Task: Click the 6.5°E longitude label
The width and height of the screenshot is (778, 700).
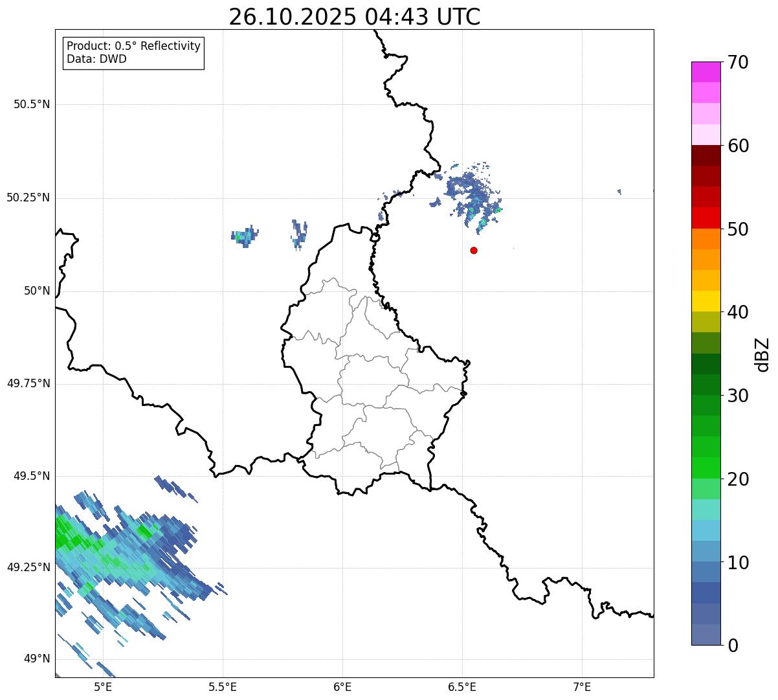Action: [462, 686]
